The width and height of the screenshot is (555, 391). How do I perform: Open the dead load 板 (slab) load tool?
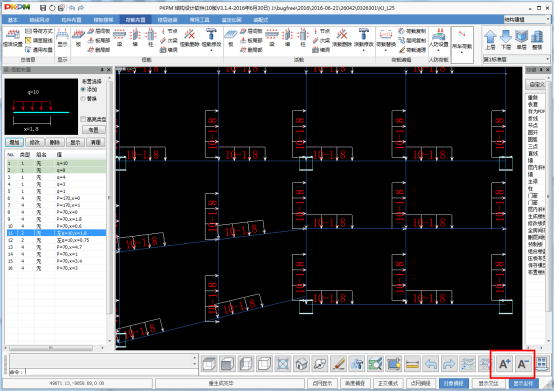pyautogui.click(x=78, y=38)
